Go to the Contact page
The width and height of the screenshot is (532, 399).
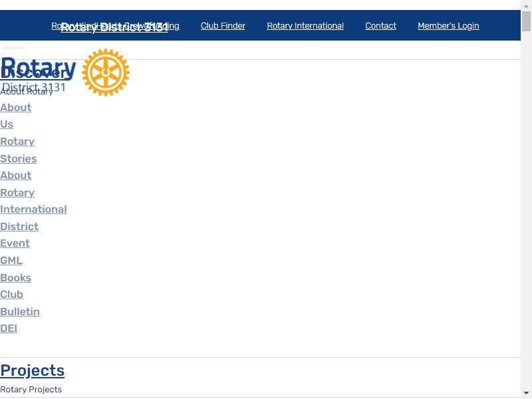tap(380, 26)
